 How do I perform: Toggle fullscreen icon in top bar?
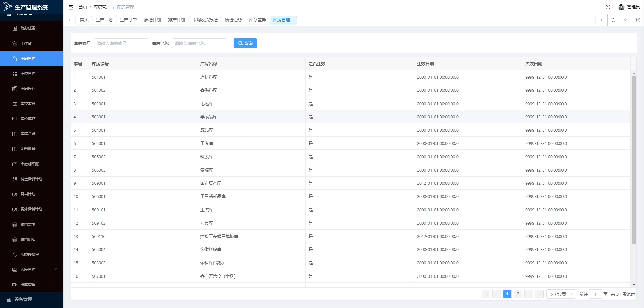(x=608, y=7)
